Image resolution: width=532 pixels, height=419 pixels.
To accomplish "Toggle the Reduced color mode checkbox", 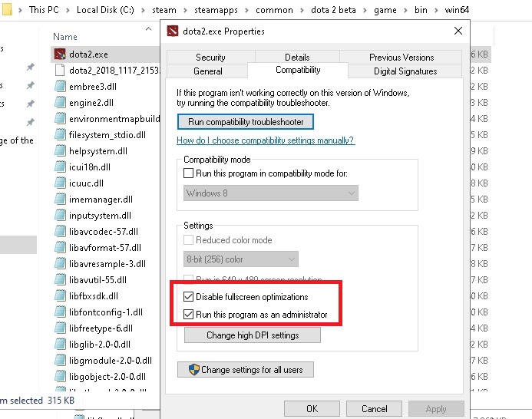I will point(188,240).
